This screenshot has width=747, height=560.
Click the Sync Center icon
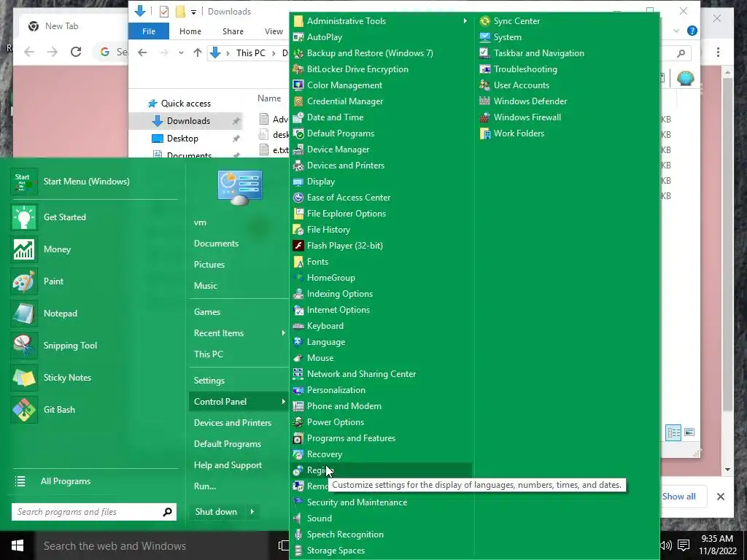485,21
